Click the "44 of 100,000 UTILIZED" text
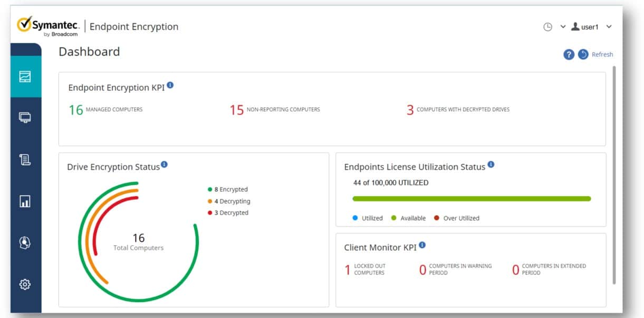Image resolution: width=644 pixels, height=318 pixels. (x=391, y=183)
